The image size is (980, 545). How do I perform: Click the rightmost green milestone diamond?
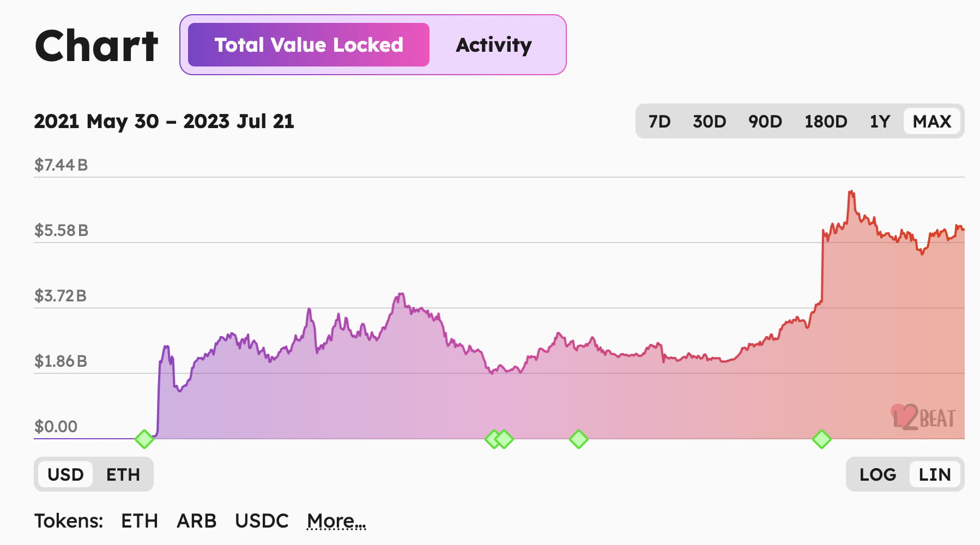[821, 439]
